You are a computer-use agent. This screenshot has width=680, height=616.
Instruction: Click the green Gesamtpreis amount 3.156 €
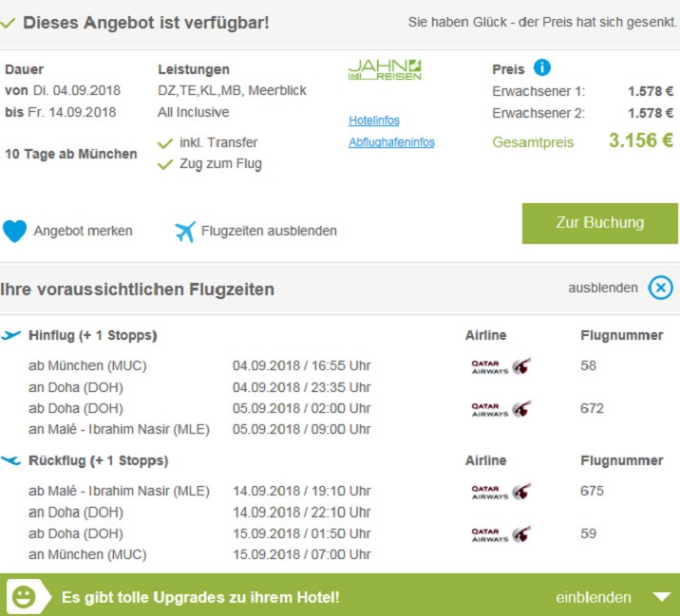pos(640,141)
